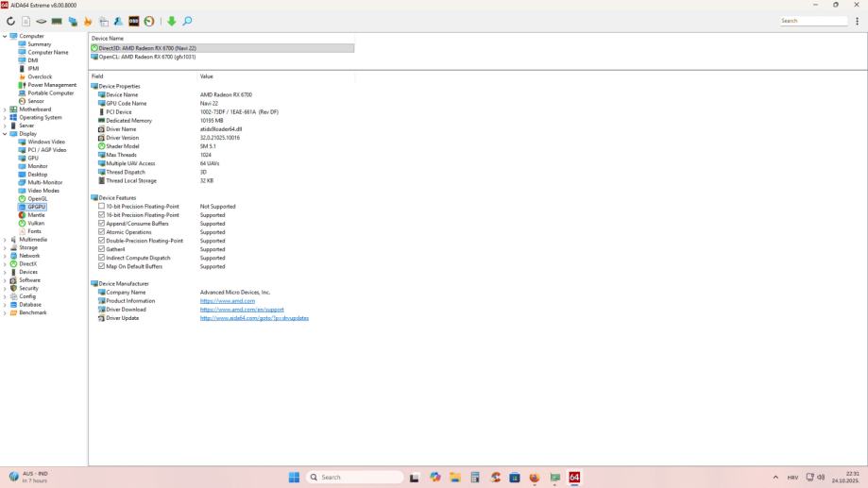Show hidden icons in system tray

point(775,478)
